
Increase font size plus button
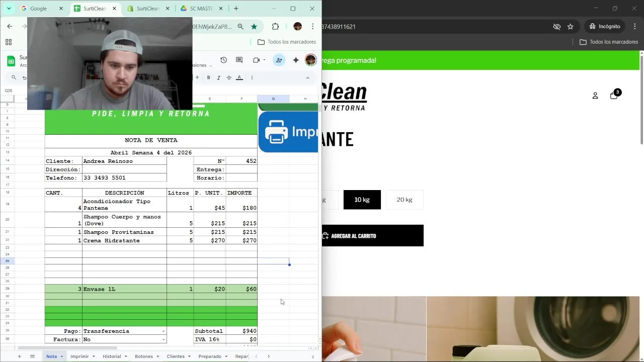coord(197,77)
